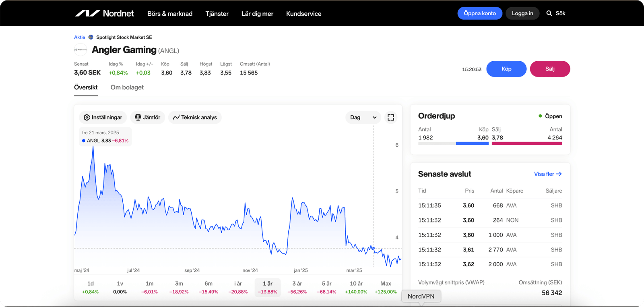Click the Swedish flag icon
This screenshot has height=307, width=644.
point(91,37)
